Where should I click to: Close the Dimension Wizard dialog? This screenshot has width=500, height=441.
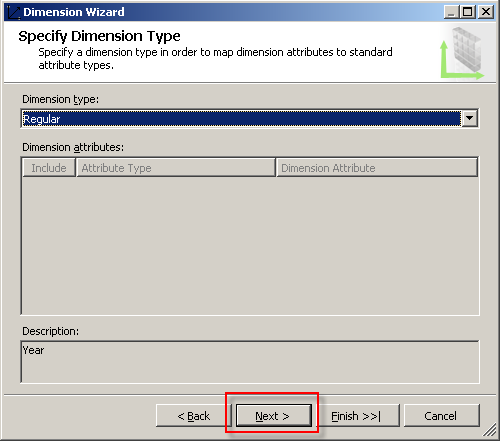click(486, 12)
